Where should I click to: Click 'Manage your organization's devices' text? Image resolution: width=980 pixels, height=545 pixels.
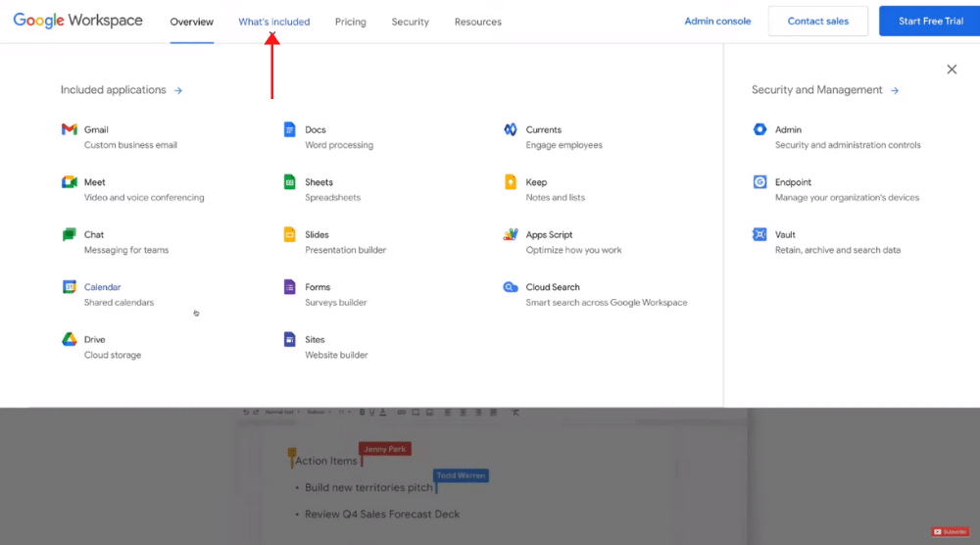pyautogui.click(x=847, y=197)
